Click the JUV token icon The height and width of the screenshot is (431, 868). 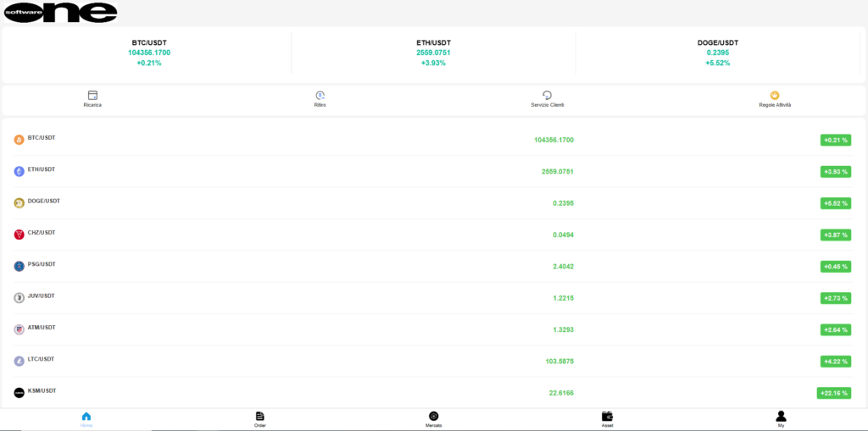click(x=19, y=298)
